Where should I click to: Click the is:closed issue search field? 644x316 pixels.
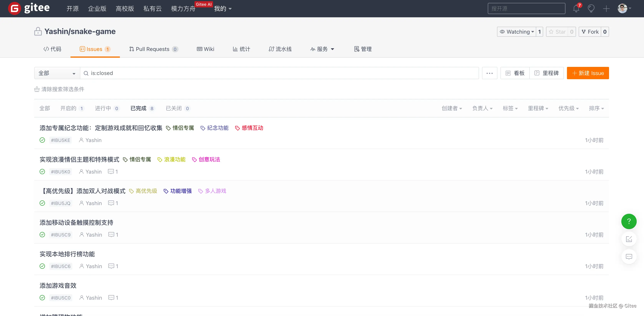pos(280,73)
